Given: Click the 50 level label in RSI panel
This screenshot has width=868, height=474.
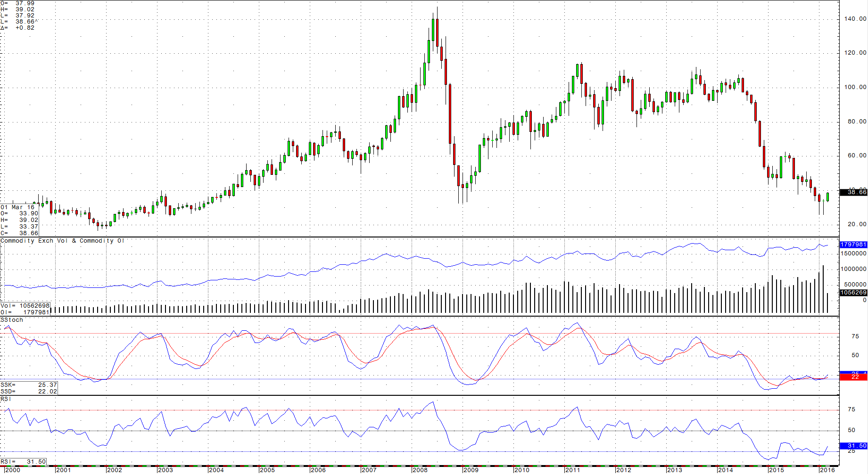Looking at the screenshot, I should pyautogui.click(x=851, y=430).
